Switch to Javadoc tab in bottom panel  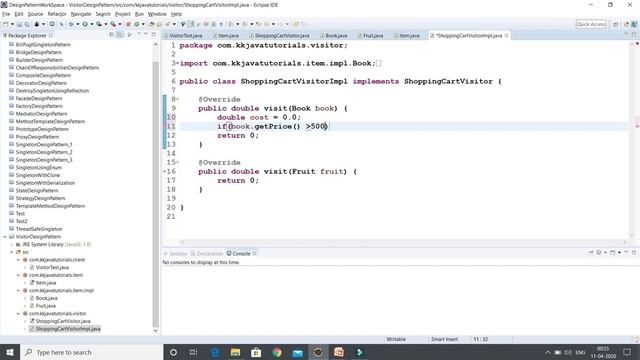coord(176,253)
